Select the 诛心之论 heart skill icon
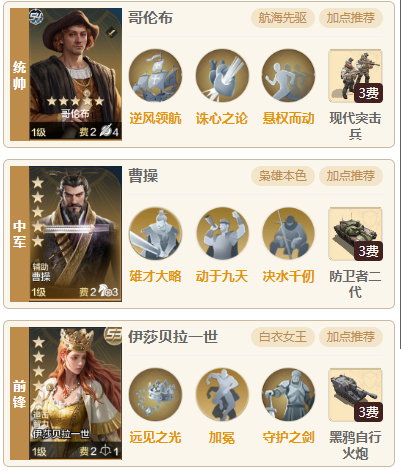This screenshot has height=474, width=401. (222, 75)
